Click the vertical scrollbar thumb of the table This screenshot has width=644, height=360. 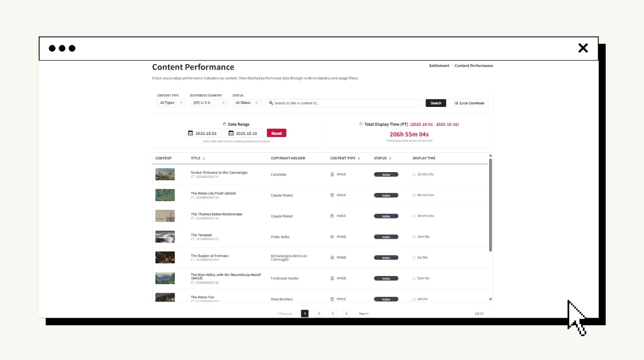coord(491,205)
